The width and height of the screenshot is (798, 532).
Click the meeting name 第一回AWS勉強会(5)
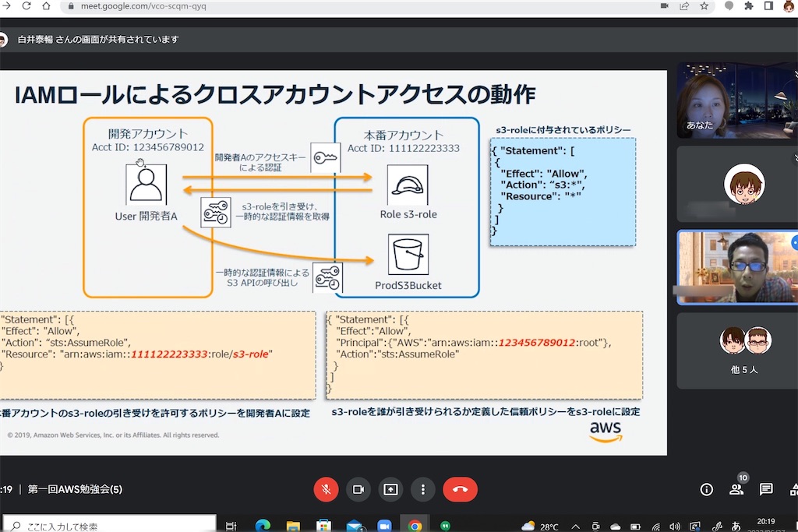coord(75,489)
